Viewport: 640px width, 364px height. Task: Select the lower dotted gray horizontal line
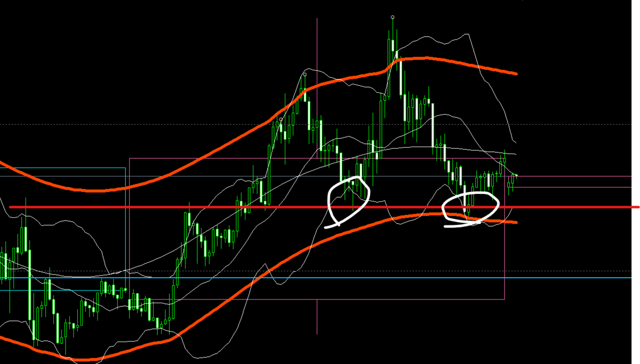320,270
